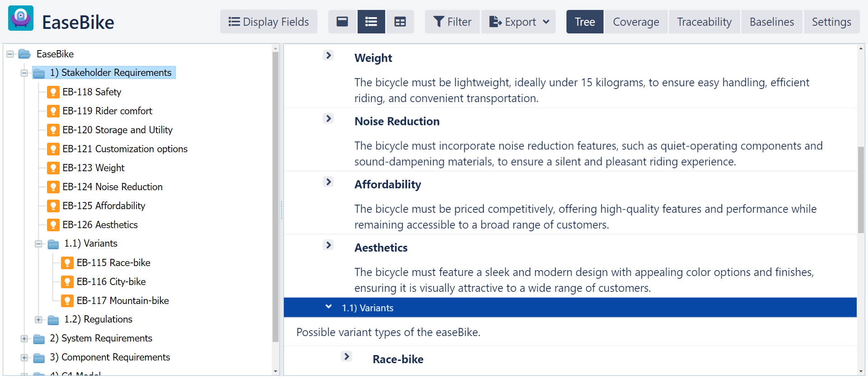Click the Noise Reduction heading
The width and height of the screenshot is (868, 379).
coord(397,122)
